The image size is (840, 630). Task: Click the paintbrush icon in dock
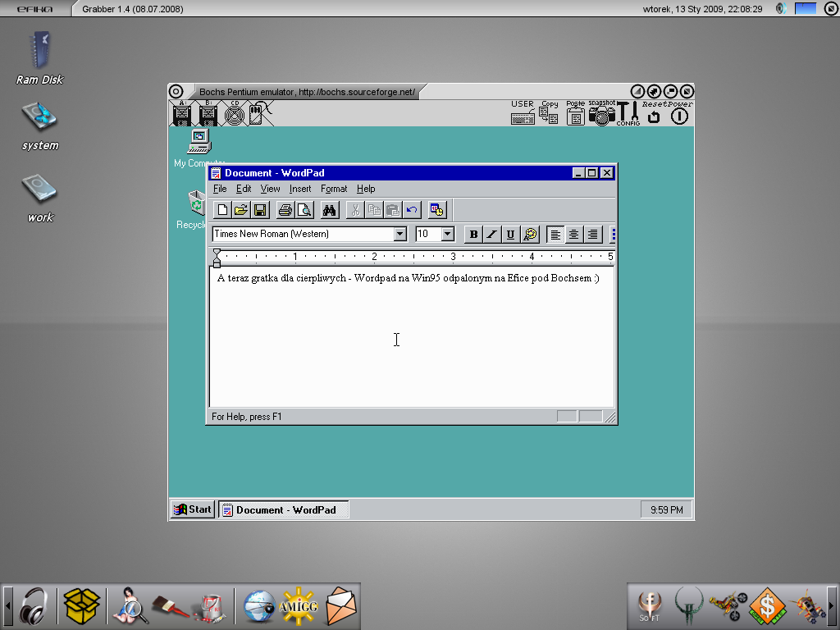click(171, 607)
